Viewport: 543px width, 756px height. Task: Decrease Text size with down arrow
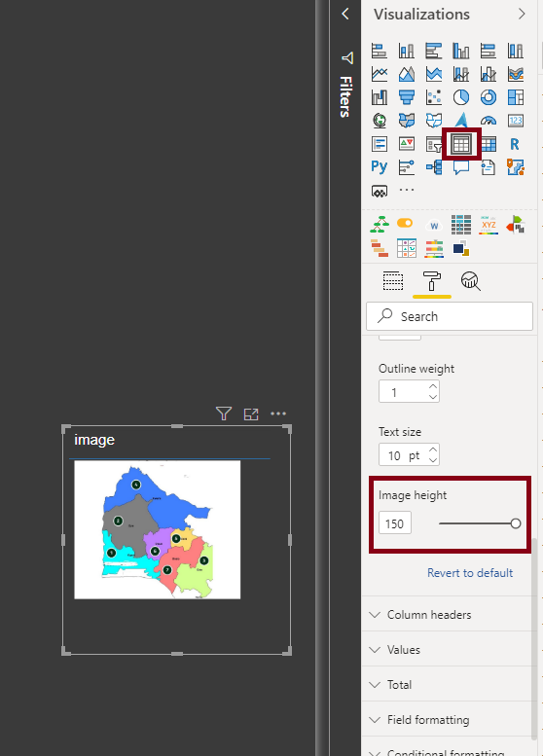point(433,460)
